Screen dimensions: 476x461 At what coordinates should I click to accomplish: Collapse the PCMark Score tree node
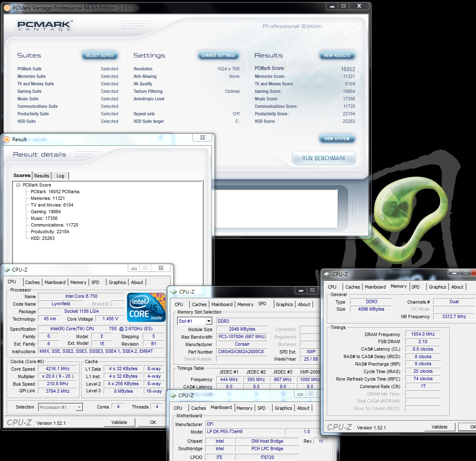(x=18, y=185)
